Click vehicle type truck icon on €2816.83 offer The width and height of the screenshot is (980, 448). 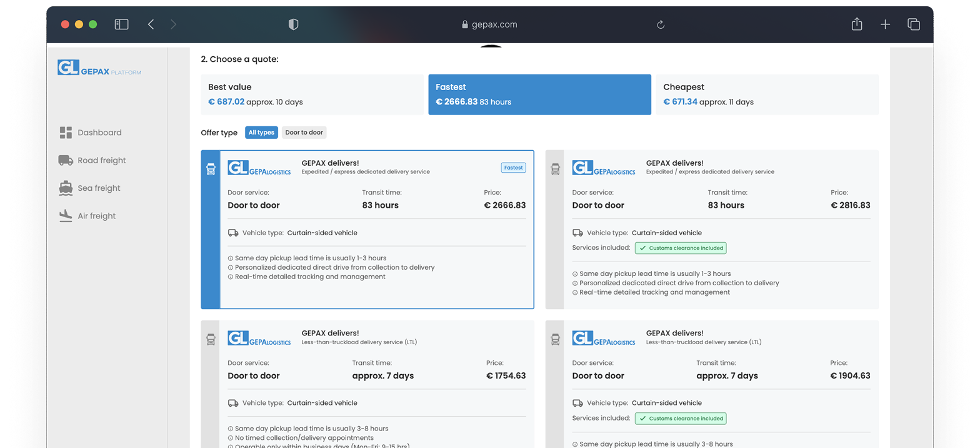(x=577, y=233)
